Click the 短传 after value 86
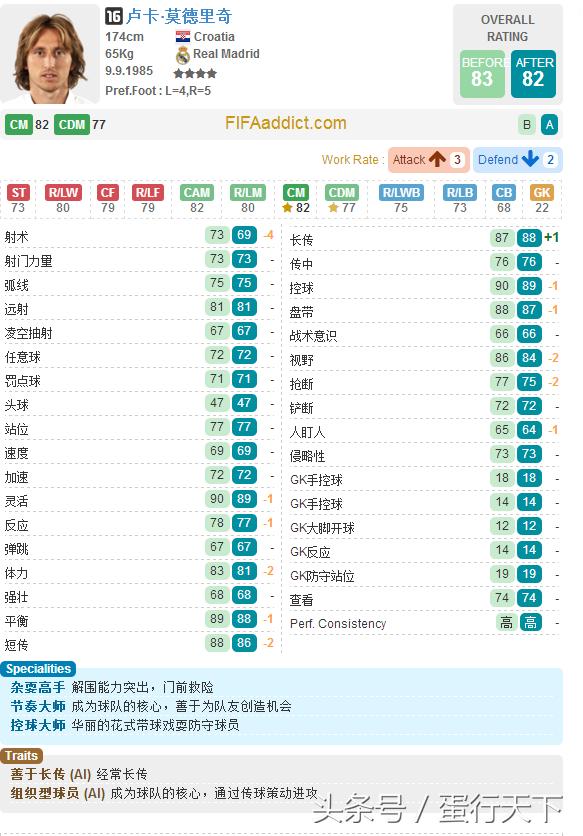Image resolution: width=583 pixels, height=836 pixels. point(244,642)
